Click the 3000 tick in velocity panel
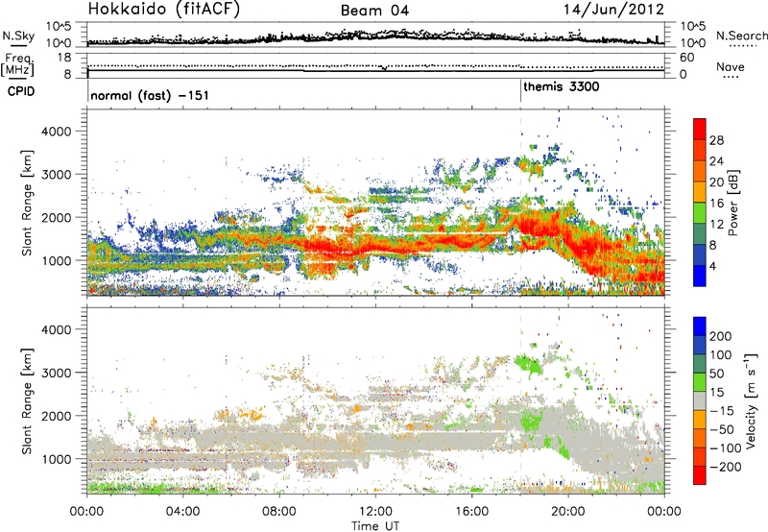Image resolution: width=768 pixels, height=532 pixels. click(x=56, y=373)
